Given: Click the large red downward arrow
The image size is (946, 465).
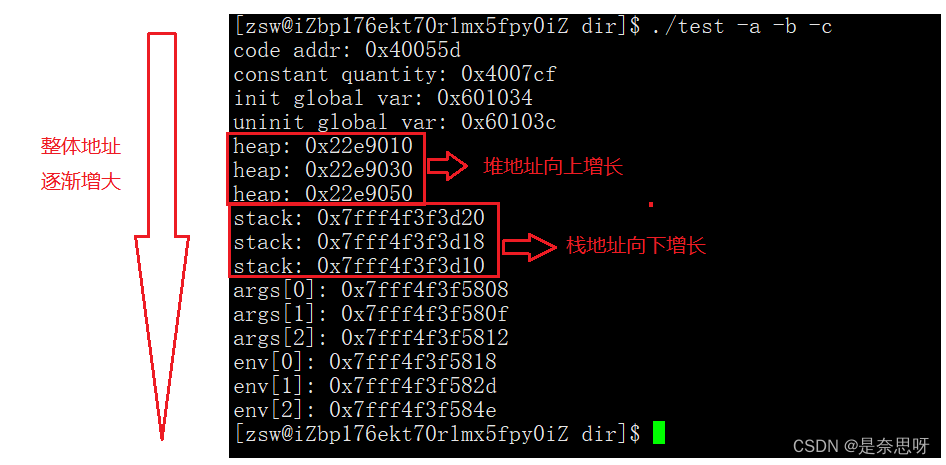Looking at the screenshot, I should tap(162, 235).
